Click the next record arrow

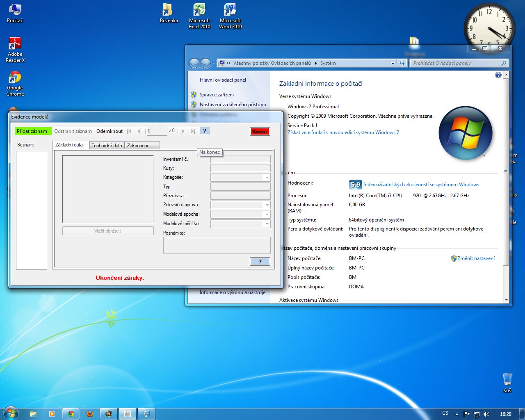(183, 131)
